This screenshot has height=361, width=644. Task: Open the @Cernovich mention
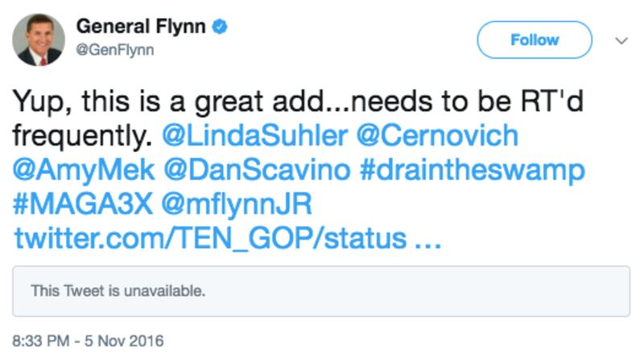coord(436,136)
